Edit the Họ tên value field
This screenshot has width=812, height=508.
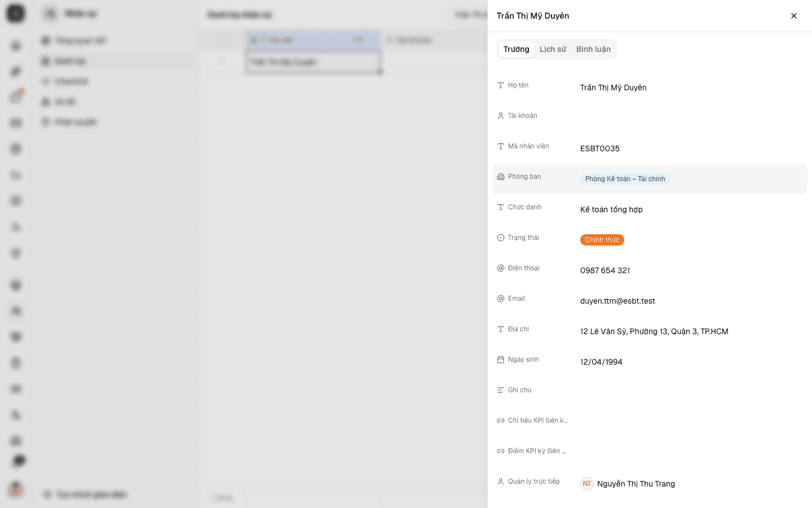(691, 87)
